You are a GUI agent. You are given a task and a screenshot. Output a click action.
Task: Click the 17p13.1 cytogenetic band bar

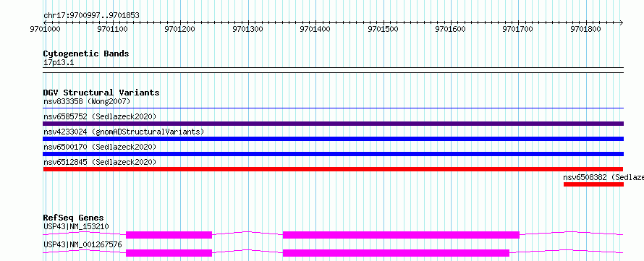[x=333, y=70]
